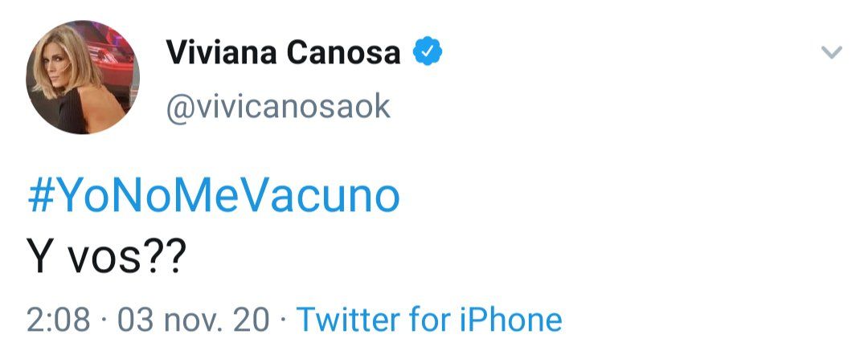The width and height of the screenshot is (868, 363).
Task: Tap the checkmark icon beside Canosa
Action: pyautogui.click(x=427, y=53)
